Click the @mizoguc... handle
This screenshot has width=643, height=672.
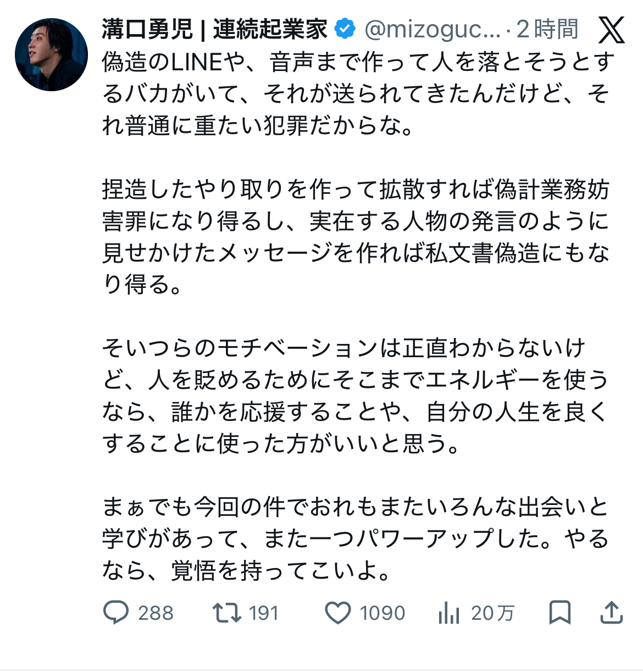[x=432, y=29]
